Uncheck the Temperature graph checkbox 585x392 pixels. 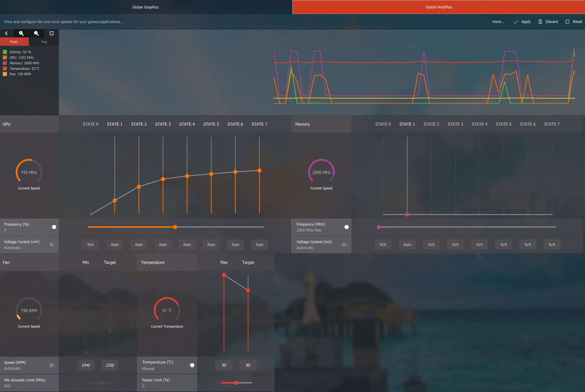coord(5,69)
